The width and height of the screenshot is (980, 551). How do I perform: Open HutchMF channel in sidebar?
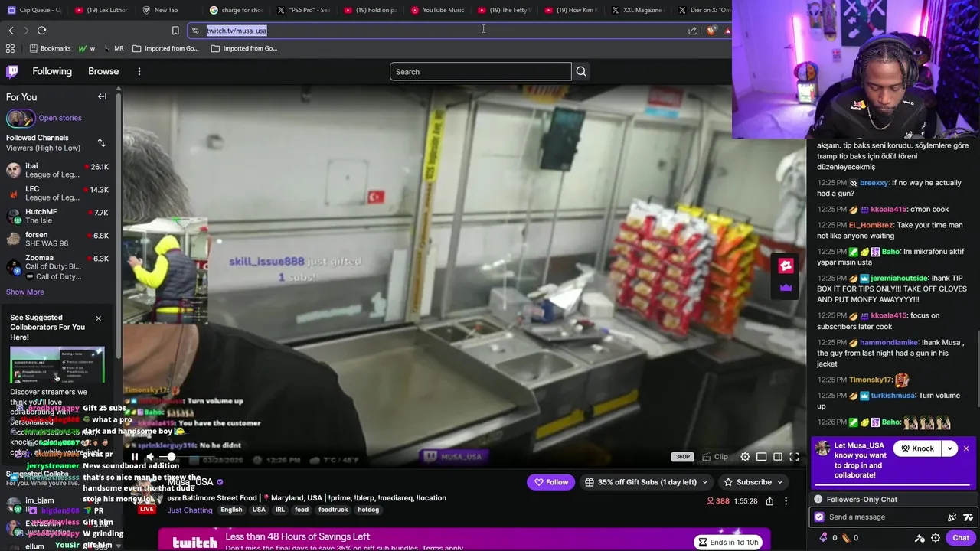point(57,216)
